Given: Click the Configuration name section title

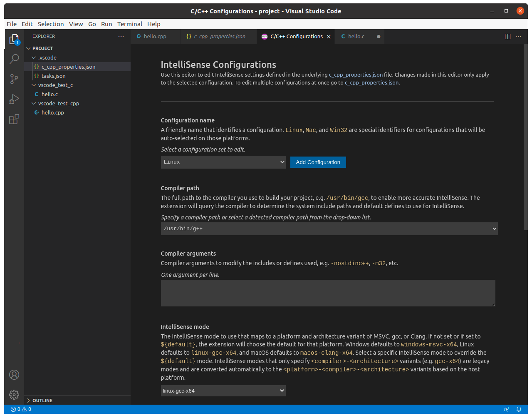Looking at the screenshot, I should (188, 120).
